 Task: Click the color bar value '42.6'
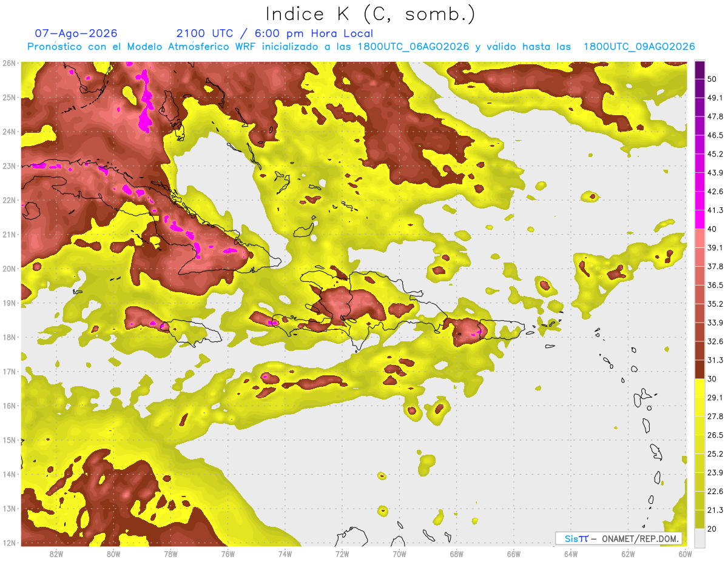(715, 192)
